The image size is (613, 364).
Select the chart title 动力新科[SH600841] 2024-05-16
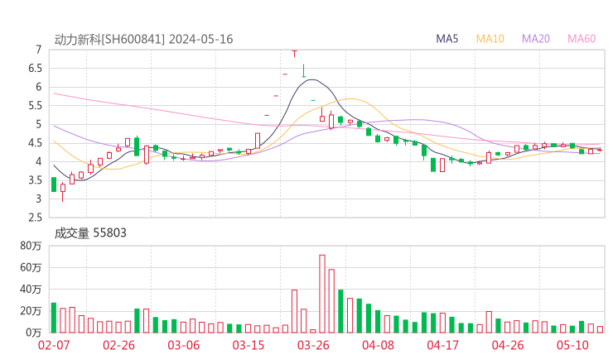point(143,40)
